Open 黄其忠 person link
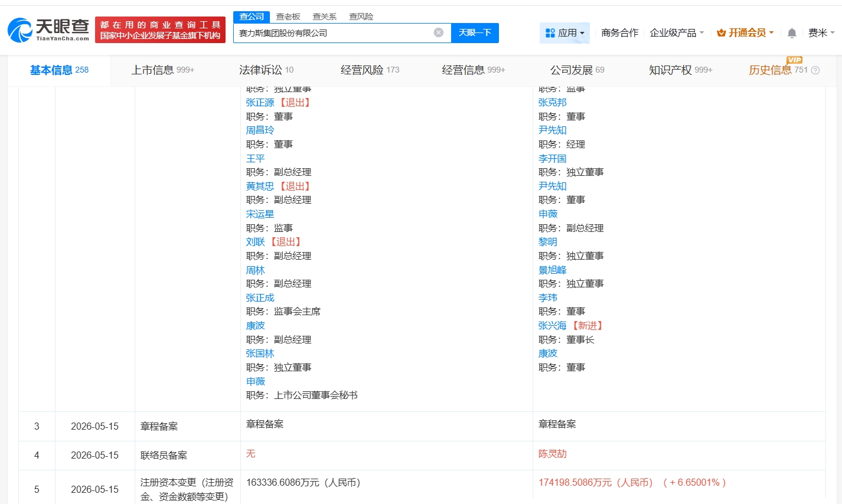This screenshot has height=504, width=842. [x=260, y=186]
